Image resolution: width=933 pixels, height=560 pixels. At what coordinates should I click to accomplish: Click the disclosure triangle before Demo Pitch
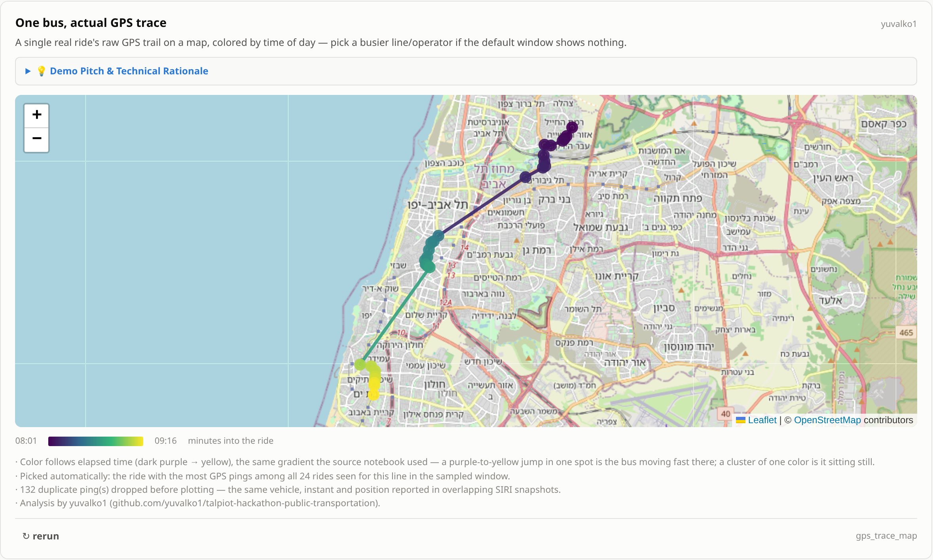(x=28, y=71)
